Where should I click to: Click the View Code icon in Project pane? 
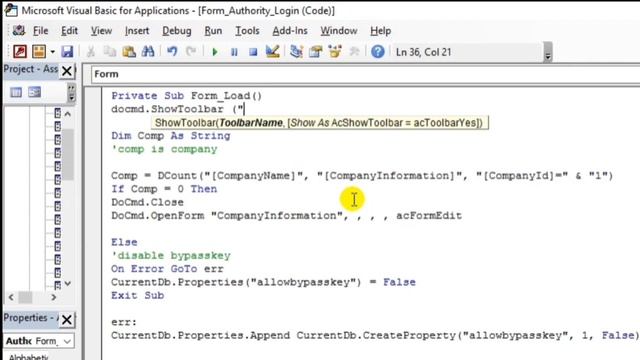(x=16, y=92)
